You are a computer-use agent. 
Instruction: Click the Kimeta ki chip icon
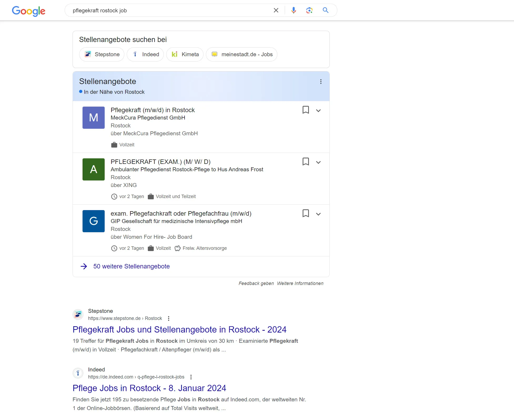click(175, 54)
